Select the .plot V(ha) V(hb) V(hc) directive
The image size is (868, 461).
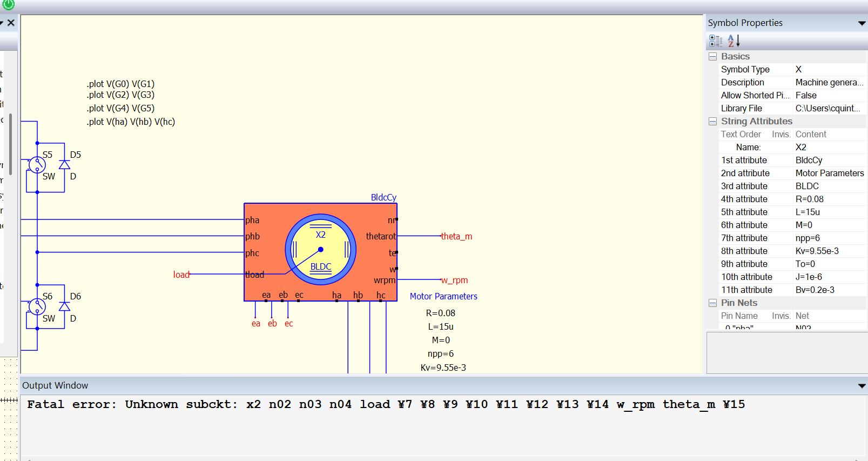131,122
